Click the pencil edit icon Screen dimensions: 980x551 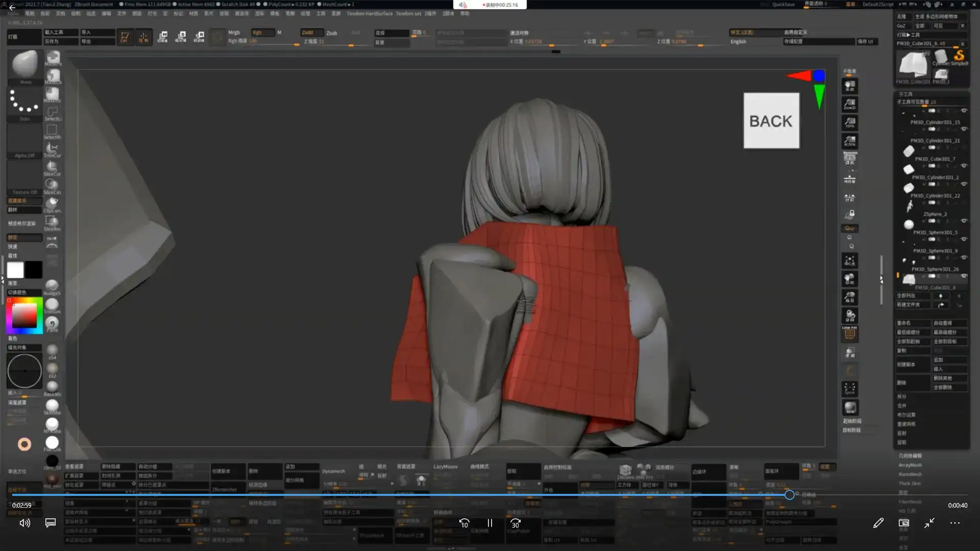[878, 523]
